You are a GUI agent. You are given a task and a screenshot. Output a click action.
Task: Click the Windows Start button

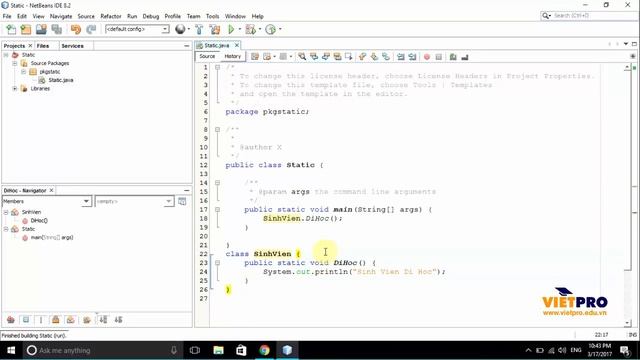pos(11,350)
